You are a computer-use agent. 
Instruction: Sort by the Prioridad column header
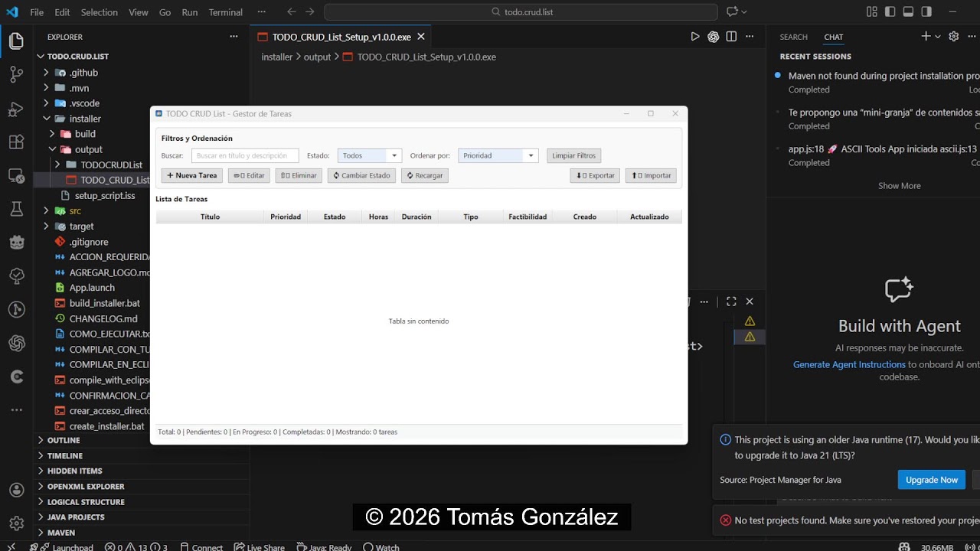pos(286,217)
